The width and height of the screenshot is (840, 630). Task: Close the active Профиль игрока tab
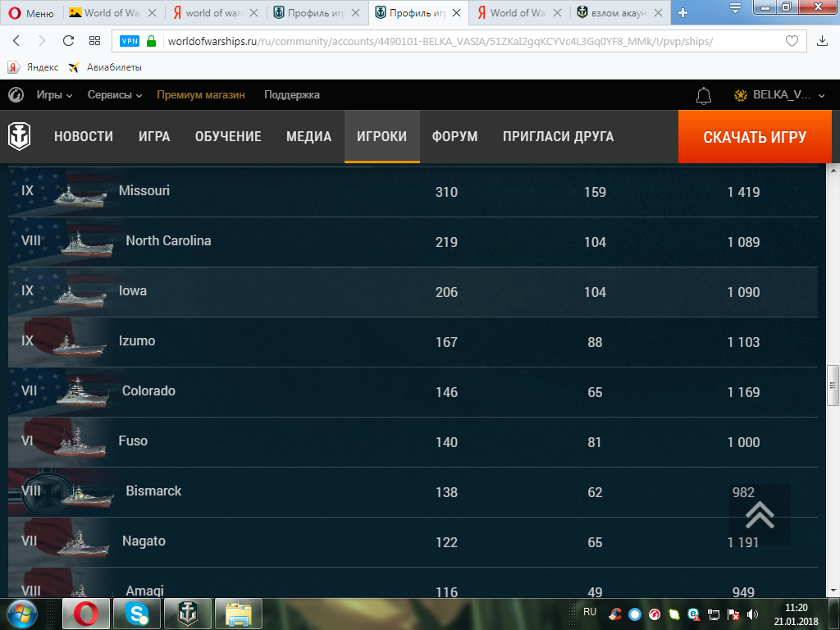click(456, 13)
